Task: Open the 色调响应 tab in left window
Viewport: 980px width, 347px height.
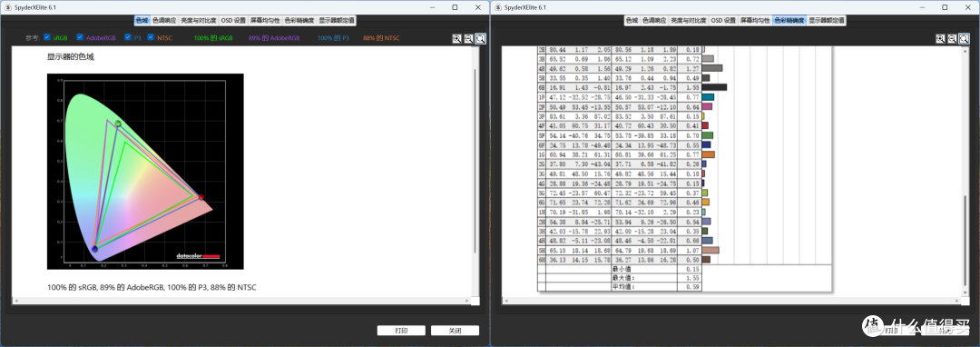Action: (164, 20)
